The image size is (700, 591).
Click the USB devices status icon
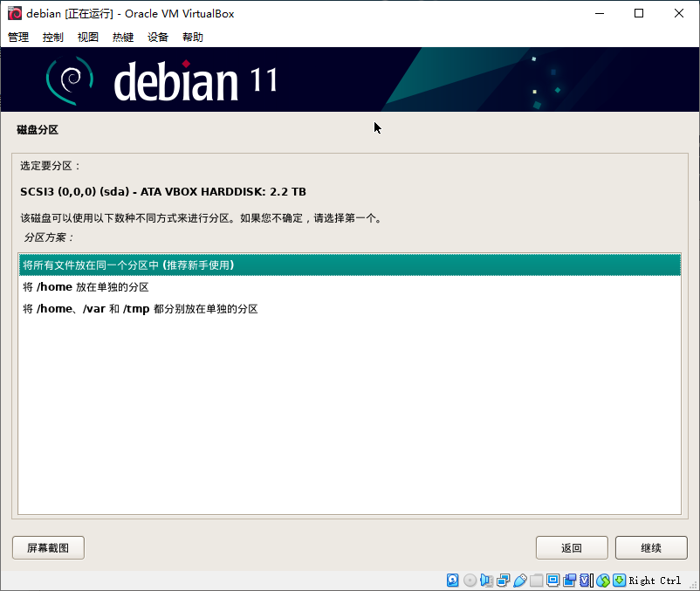point(519,581)
